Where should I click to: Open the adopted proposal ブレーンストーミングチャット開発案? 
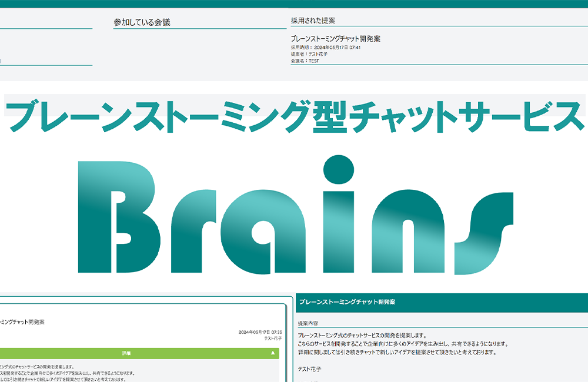pyautogui.click(x=335, y=39)
